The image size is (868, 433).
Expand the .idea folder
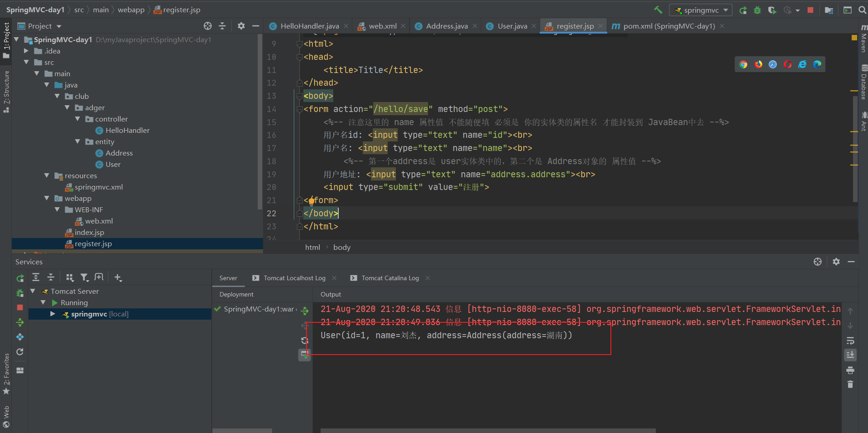coord(27,51)
